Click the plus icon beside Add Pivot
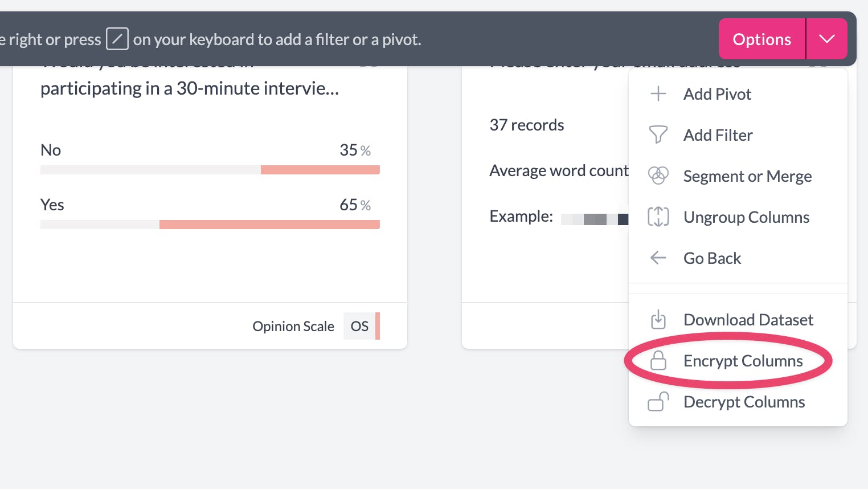Image resolution: width=868 pixels, height=489 pixels. click(x=658, y=94)
